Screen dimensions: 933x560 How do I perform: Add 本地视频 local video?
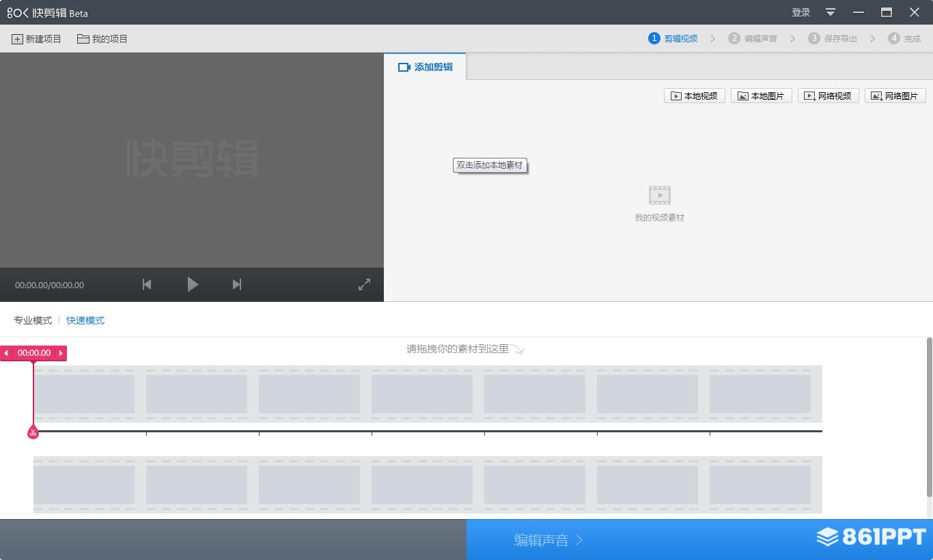[x=694, y=96]
